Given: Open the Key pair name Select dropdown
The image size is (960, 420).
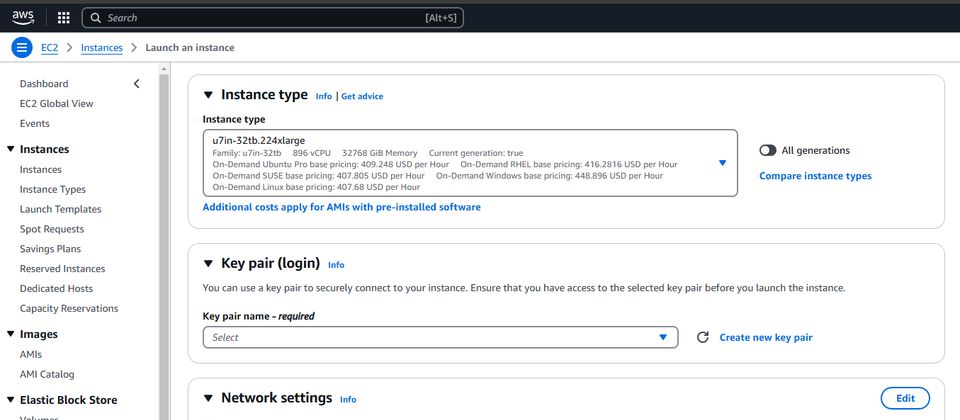Looking at the screenshot, I should tap(440, 337).
